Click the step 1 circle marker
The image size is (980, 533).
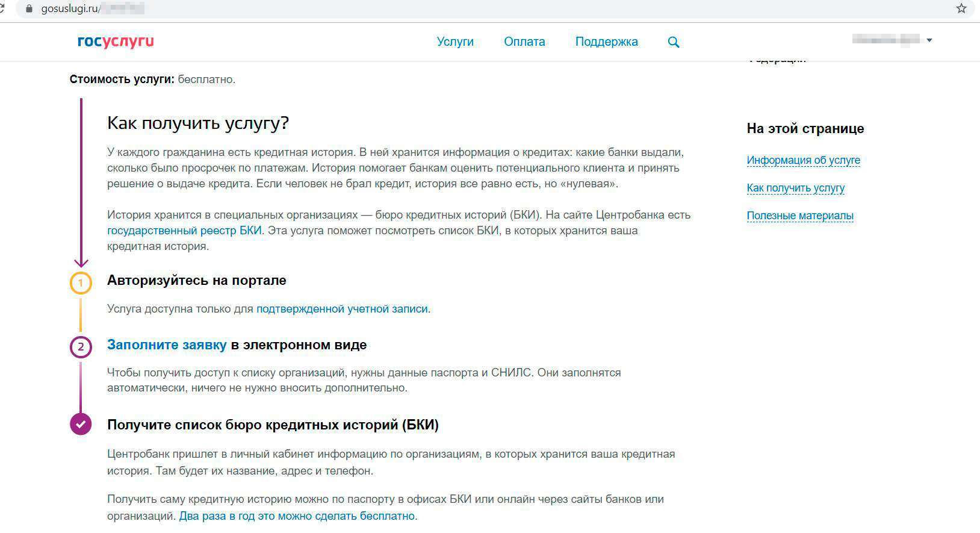point(81,283)
